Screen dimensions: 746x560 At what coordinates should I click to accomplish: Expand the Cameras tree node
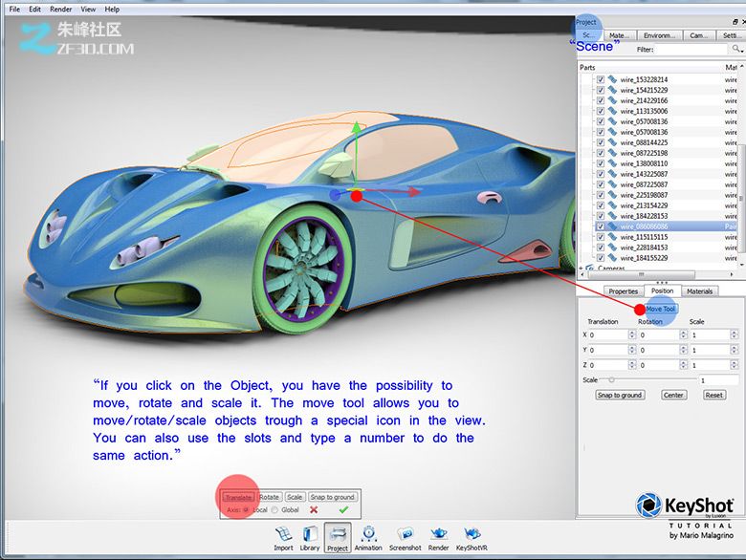click(581, 269)
